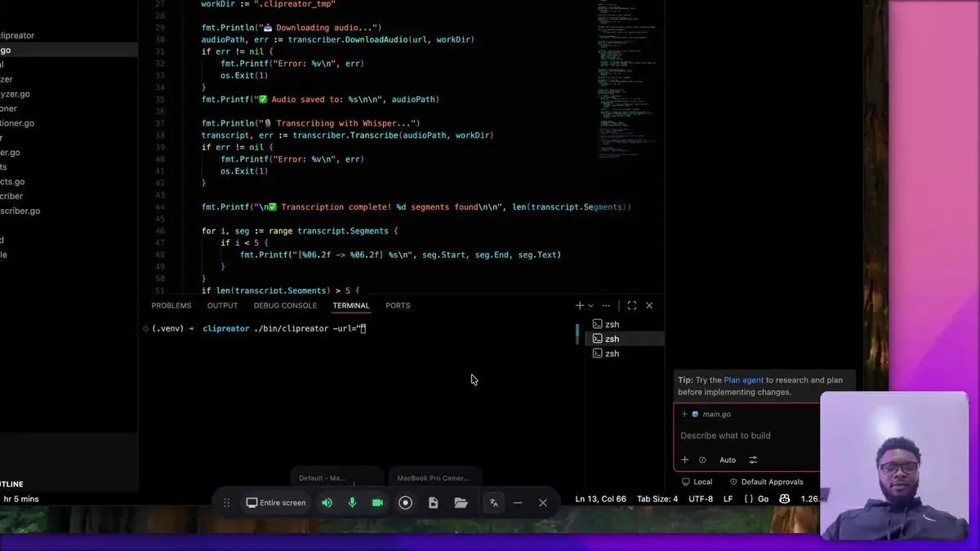Close the recorder toolbar
Viewport: 980px width, 551px height.
tap(543, 503)
